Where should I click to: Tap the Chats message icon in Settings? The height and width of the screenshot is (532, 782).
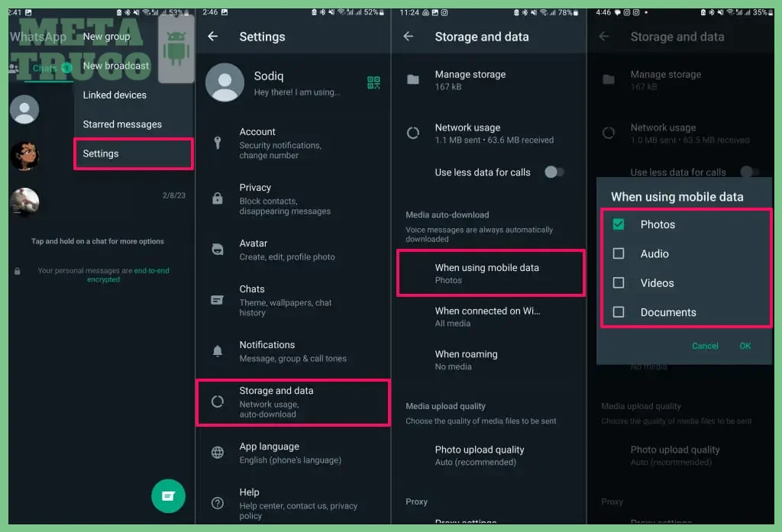(218, 300)
